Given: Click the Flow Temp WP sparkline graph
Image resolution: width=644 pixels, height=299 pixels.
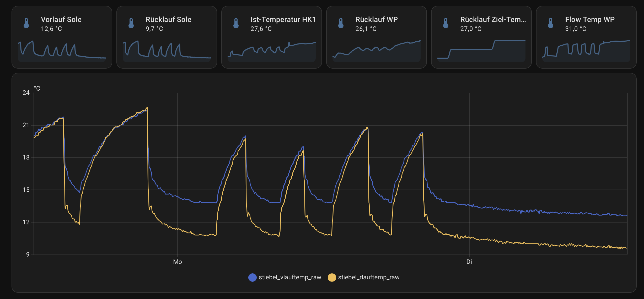Looking at the screenshot, I should tap(586, 51).
